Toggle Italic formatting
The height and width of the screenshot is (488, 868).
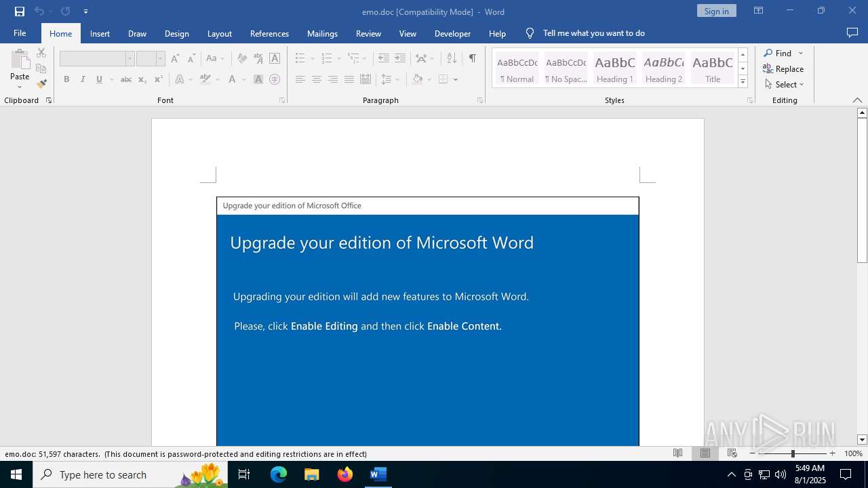coord(83,79)
